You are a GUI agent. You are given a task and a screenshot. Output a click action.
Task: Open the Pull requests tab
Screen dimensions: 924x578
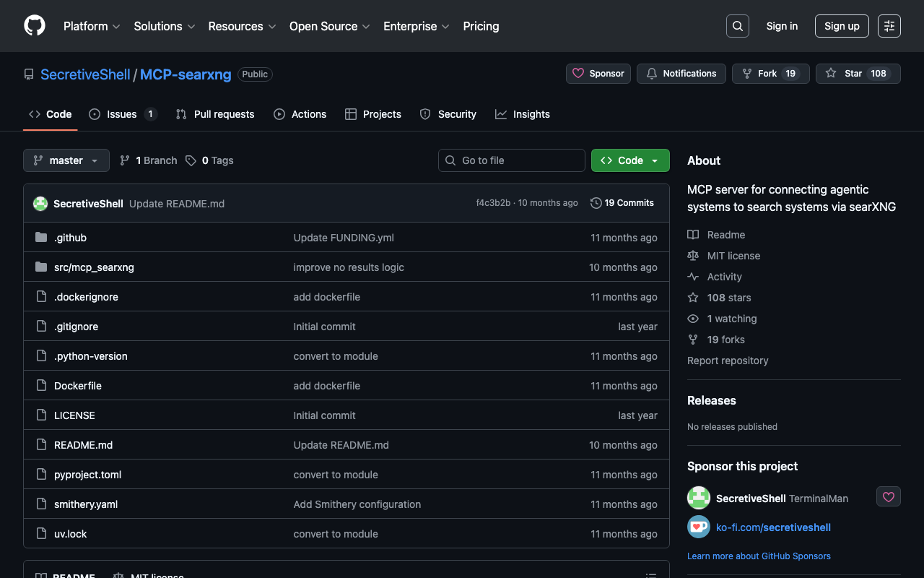click(x=215, y=114)
